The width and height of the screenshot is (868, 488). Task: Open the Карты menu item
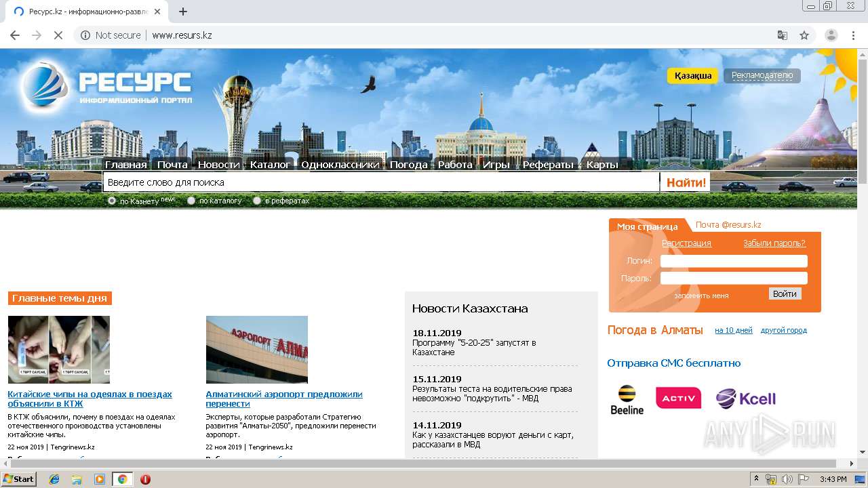click(x=602, y=165)
